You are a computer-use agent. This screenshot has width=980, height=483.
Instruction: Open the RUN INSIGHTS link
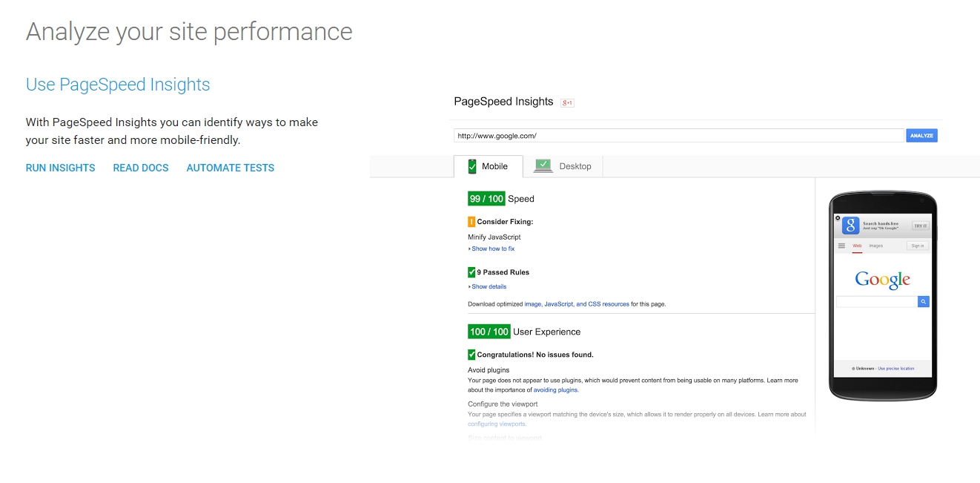[60, 168]
